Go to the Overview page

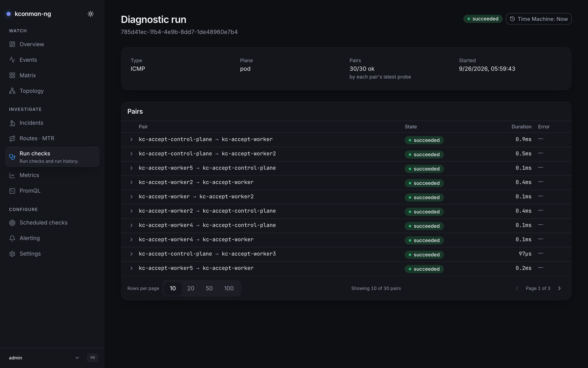52,44
